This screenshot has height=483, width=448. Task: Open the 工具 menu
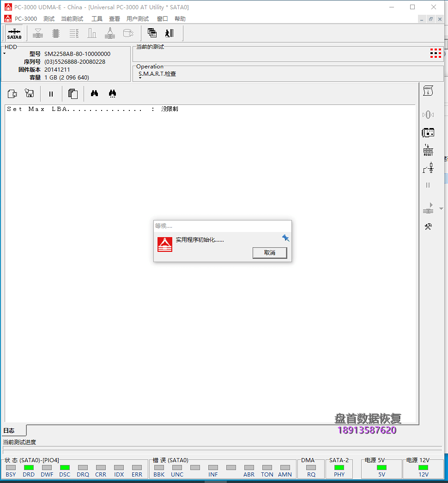pos(97,19)
